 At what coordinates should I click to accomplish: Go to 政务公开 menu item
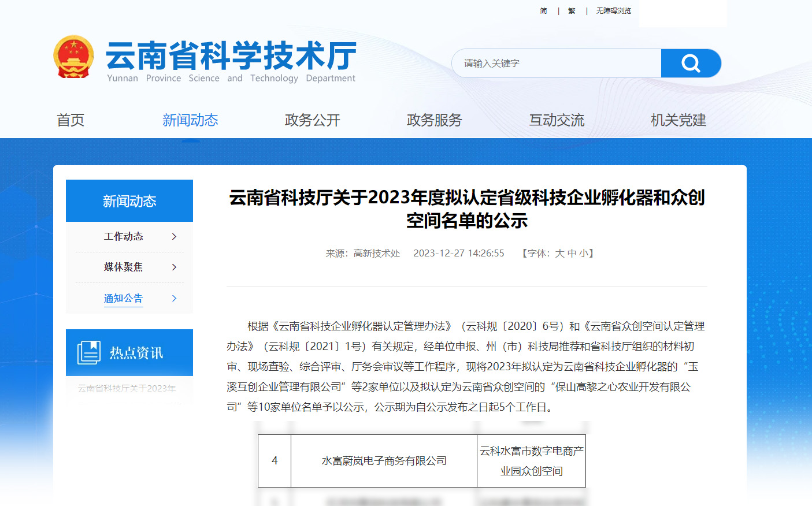(312, 120)
